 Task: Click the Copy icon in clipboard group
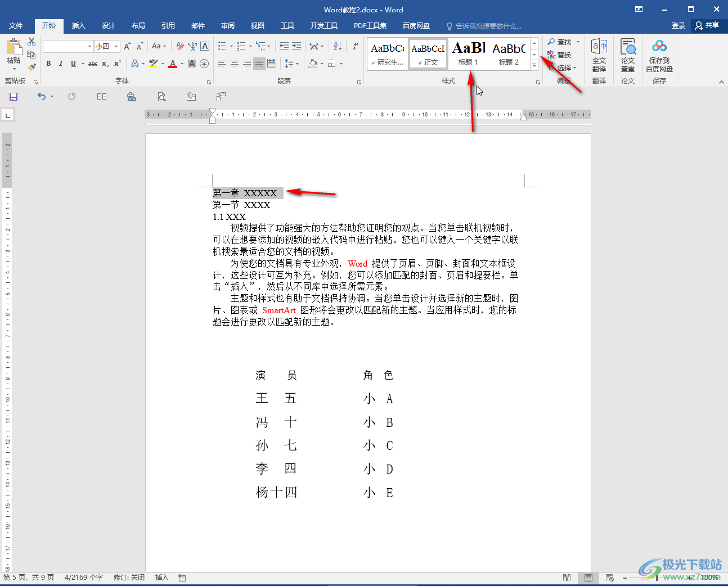32,55
